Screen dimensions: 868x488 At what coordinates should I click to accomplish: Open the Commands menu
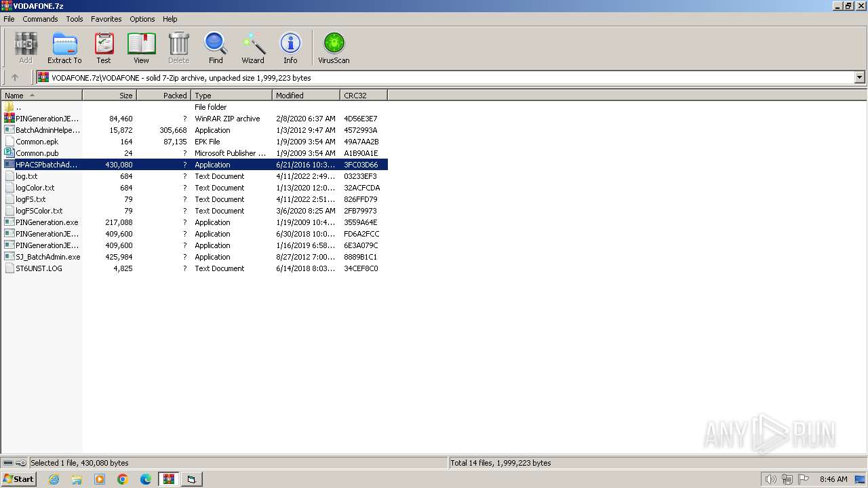click(x=40, y=19)
